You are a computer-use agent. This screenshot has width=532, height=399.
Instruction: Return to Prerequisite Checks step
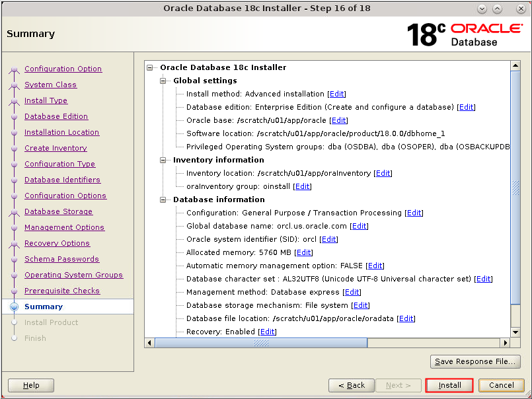[x=62, y=291]
